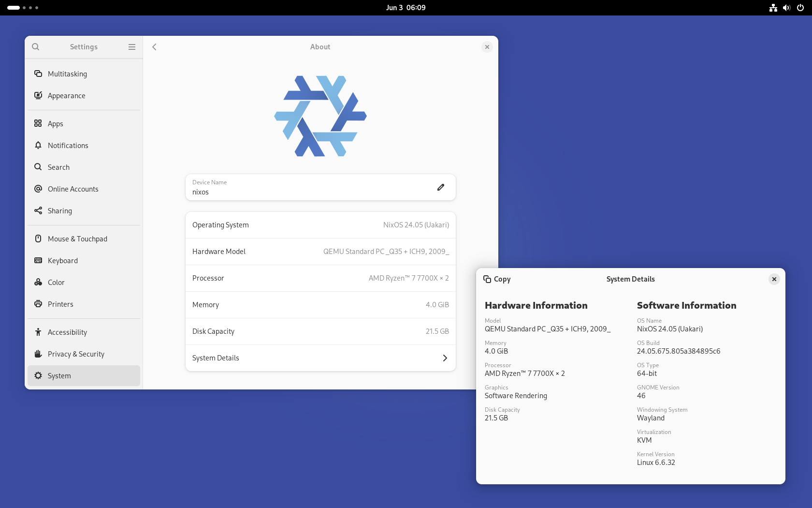Open Keyboard settings panel

84,260
